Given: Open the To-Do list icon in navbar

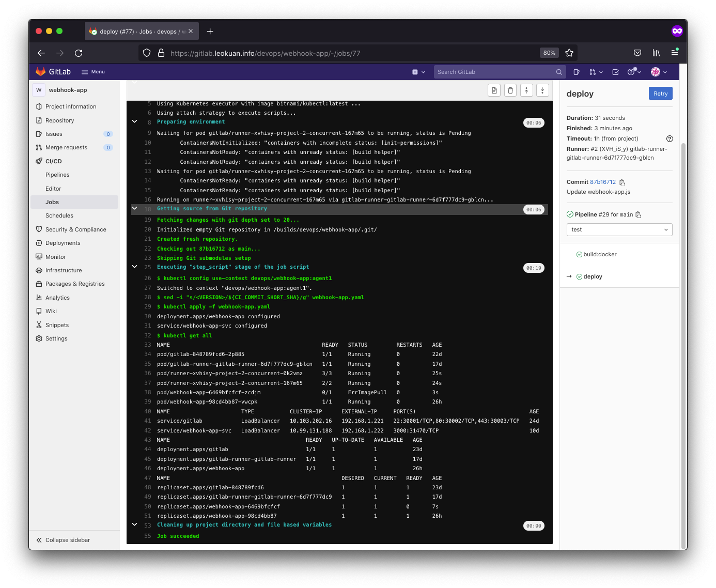Looking at the screenshot, I should click(615, 72).
